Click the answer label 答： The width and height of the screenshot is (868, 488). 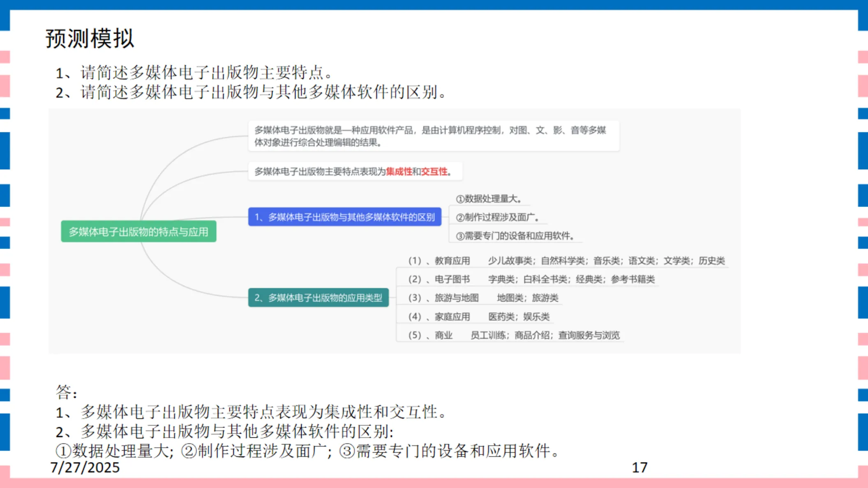point(67,392)
